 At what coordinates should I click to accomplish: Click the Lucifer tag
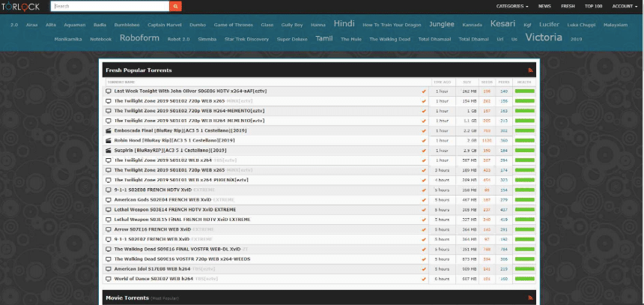point(549,24)
